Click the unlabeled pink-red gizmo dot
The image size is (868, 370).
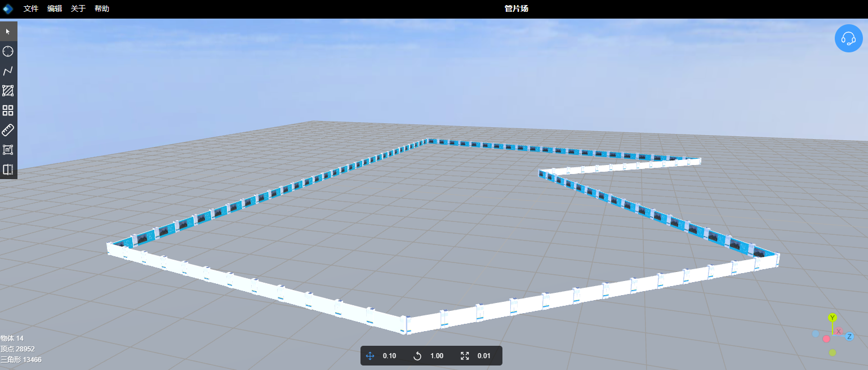826,338
